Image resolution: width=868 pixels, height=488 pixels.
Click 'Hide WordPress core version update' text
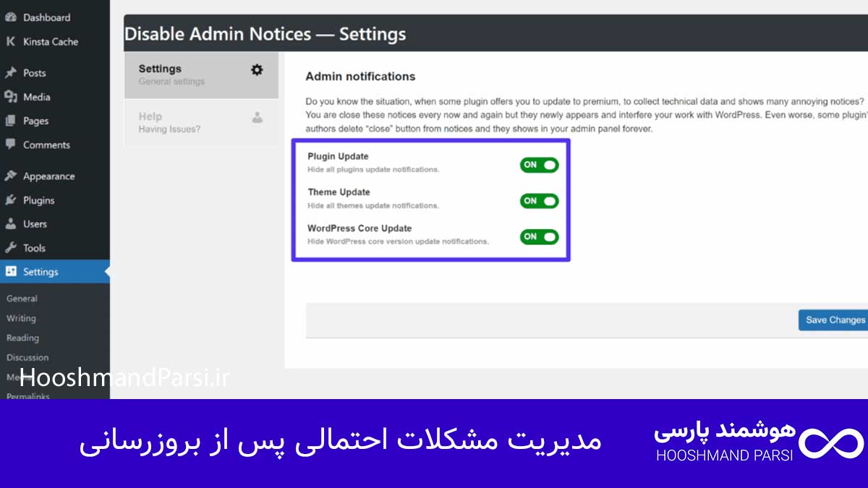click(398, 241)
